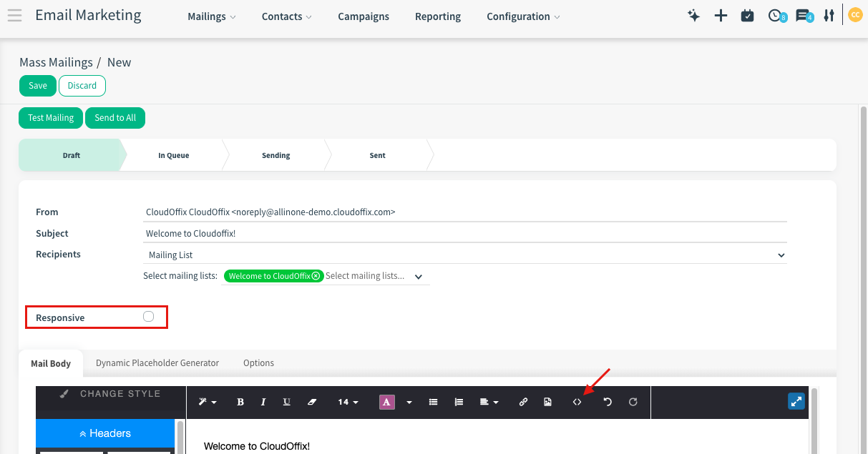
Task: Switch to the Mail Body tab
Action: (51, 363)
